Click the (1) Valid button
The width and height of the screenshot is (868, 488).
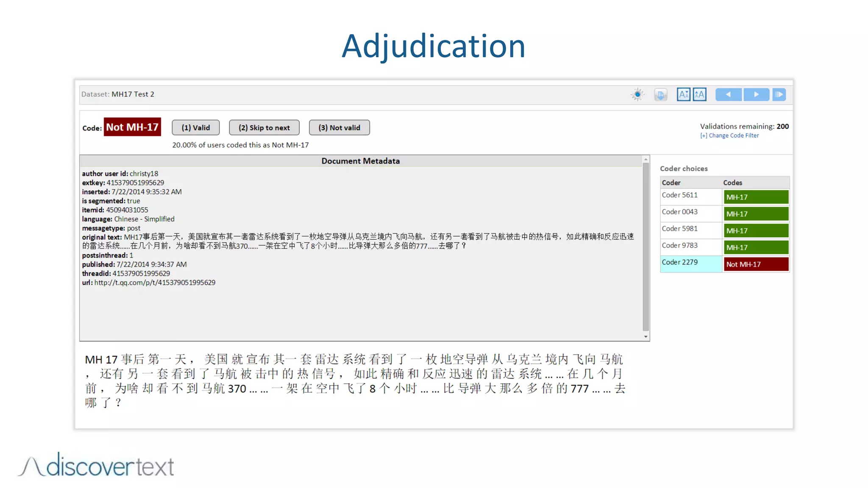[195, 128]
